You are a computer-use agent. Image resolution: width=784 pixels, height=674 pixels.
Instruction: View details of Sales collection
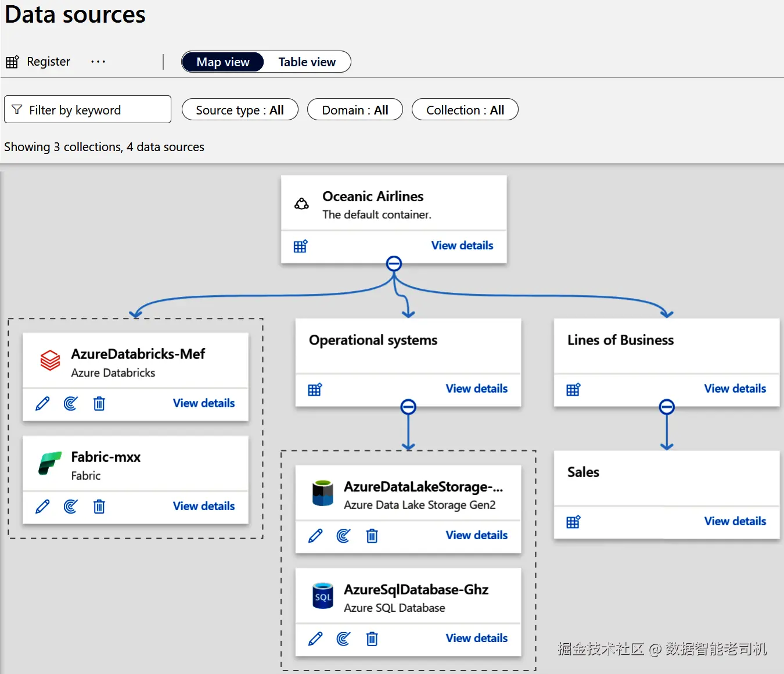click(x=735, y=521)
